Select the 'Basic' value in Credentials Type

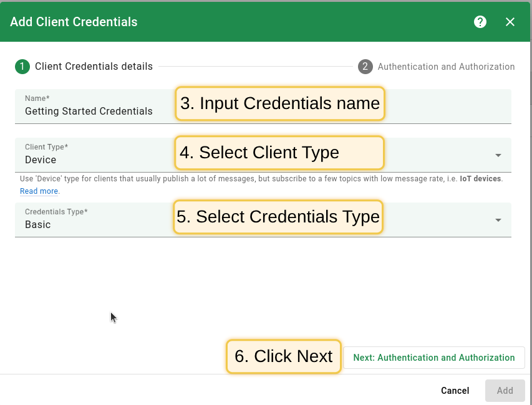(x=38, y=225)
